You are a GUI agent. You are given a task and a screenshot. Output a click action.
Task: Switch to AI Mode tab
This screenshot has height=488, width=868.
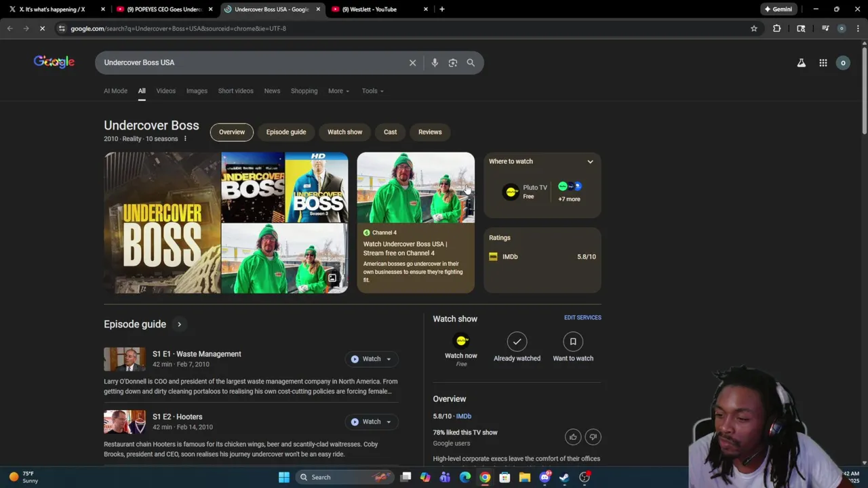pos(115,91)
